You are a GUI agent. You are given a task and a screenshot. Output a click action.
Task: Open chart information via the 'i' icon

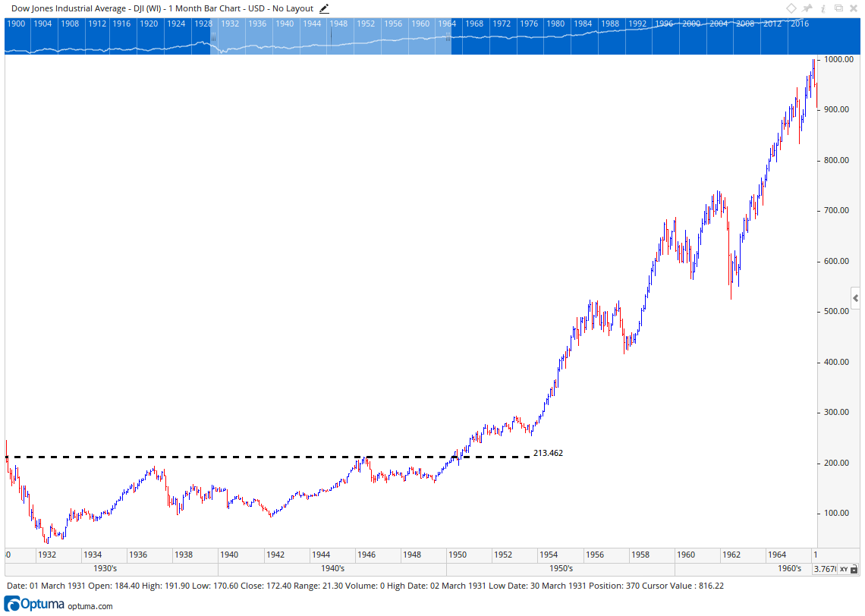(823, 8)
